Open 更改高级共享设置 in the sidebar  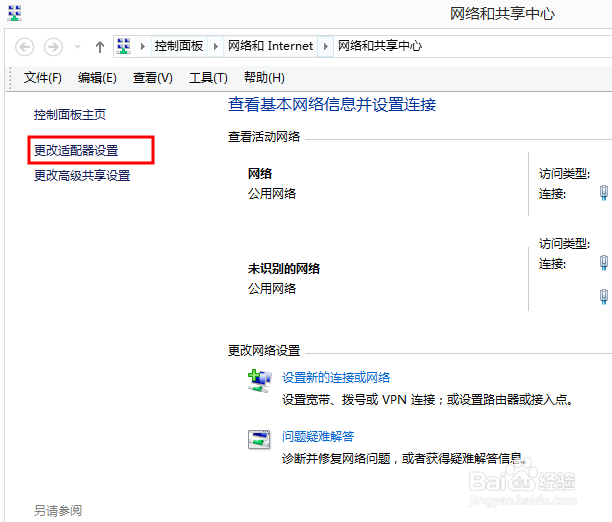[82, 176]
